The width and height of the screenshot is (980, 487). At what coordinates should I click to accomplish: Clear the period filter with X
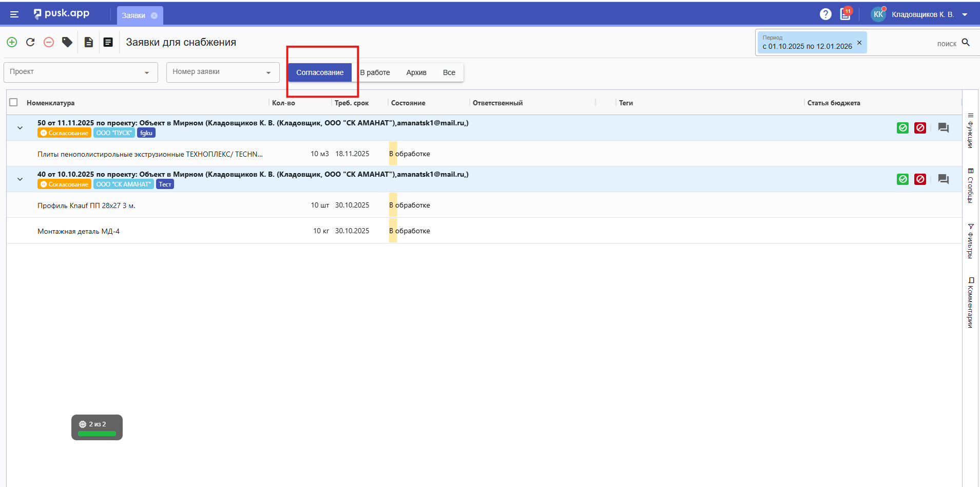click(x=859, y=43)
